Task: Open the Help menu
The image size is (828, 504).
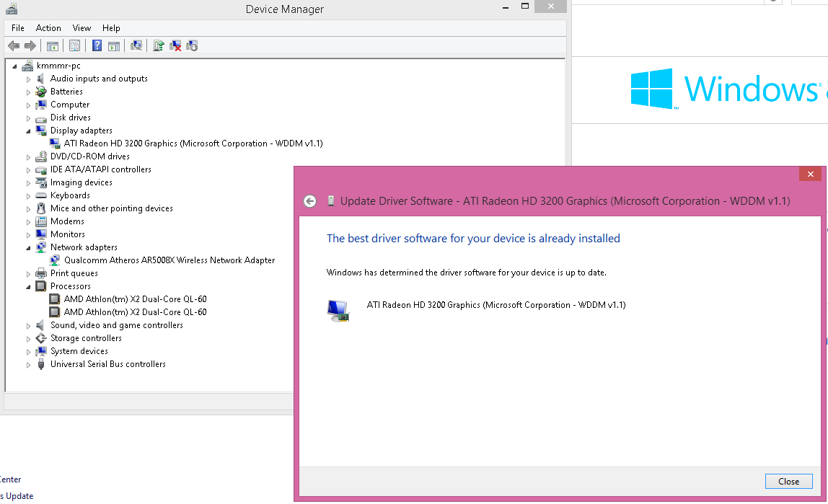Action: (x=111, y=28)
